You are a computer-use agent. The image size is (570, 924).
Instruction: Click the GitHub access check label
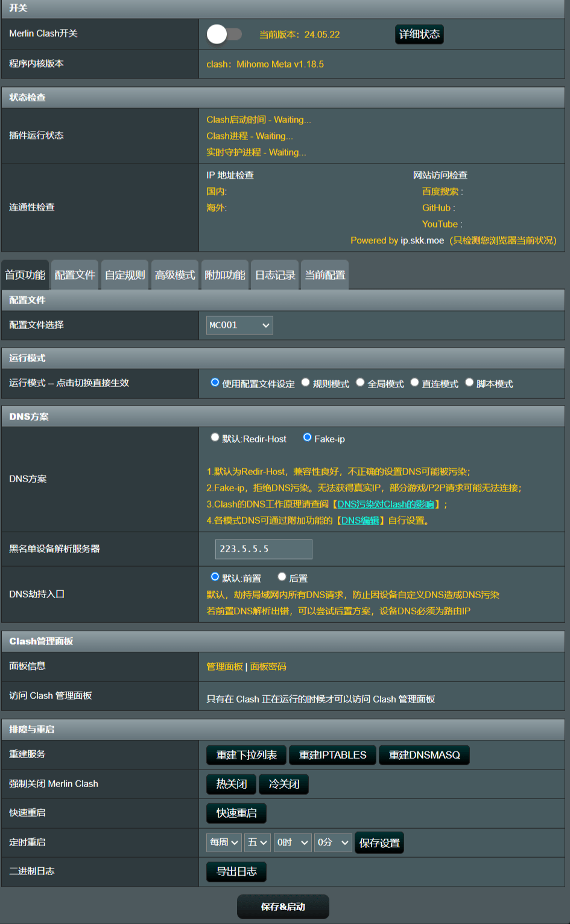tap(439, 208)
